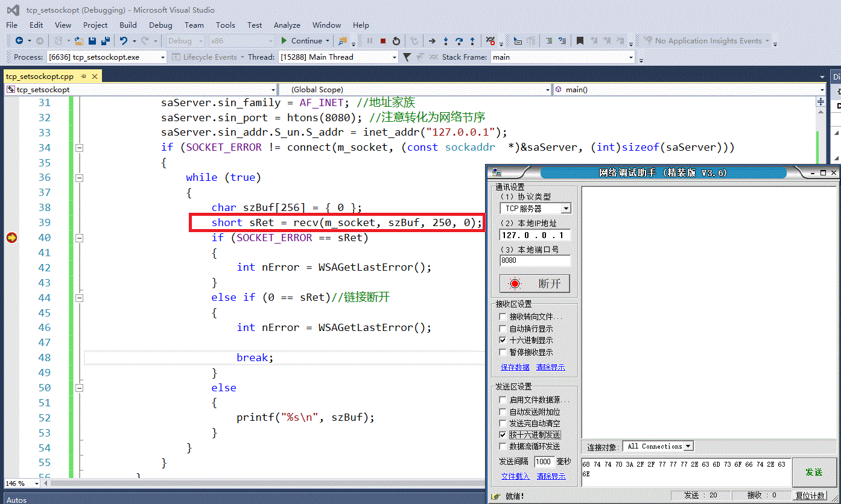
Task: Click the 发送 send button
Action: point(814,472)
